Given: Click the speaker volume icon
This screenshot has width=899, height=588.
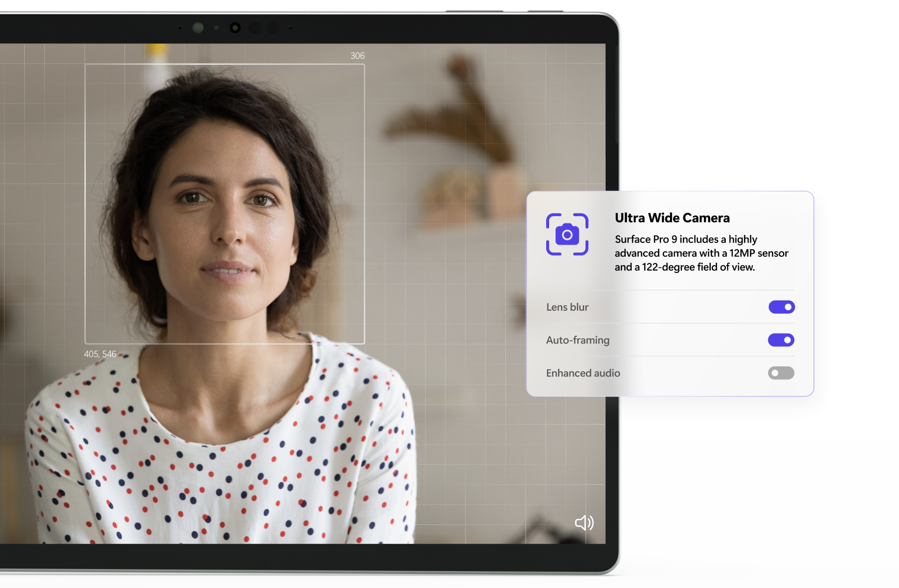Looking at the screenshot, I should pos(584,523).
